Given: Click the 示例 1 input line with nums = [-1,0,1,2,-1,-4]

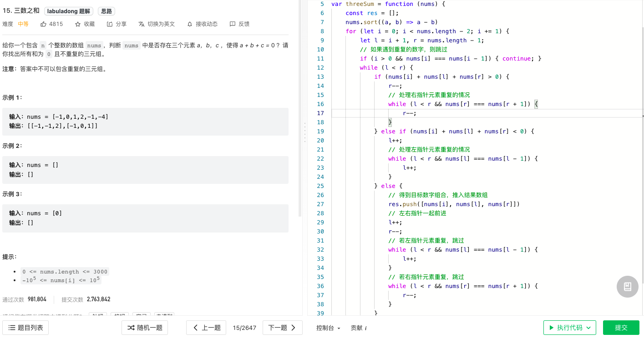Looking at the screenshot, I should coord(59,117).
